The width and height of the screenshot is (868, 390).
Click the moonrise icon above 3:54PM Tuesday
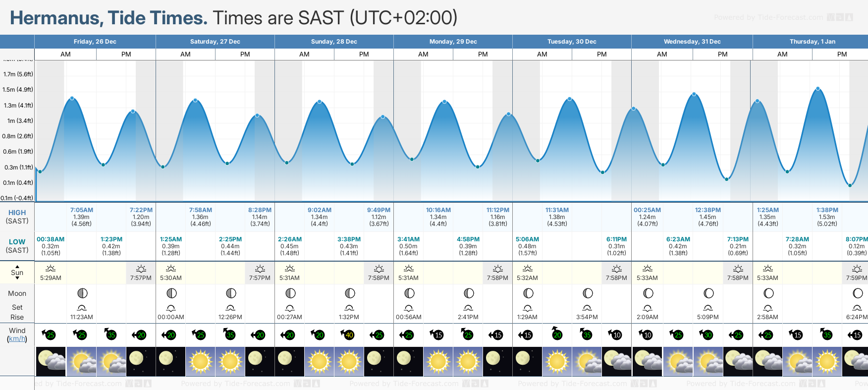pyautogui.click(x=587, y=308)
